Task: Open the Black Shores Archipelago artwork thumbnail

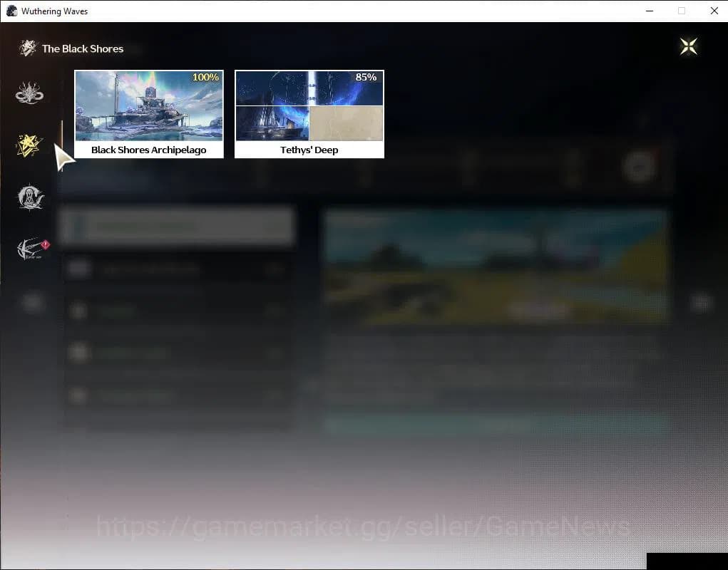Action: click(x=148, y=106)
